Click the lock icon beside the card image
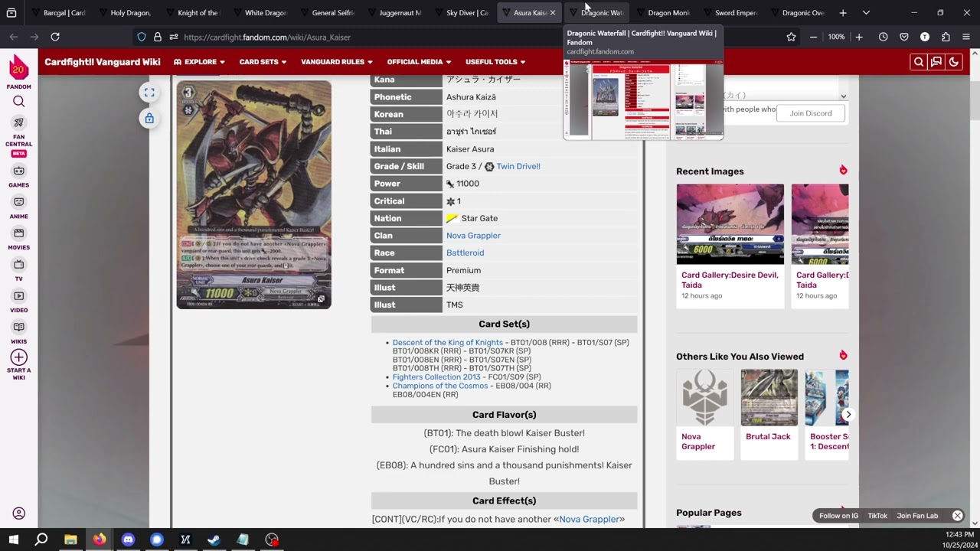The height and width of the screenshot is (551, 980). [x=149, y=118]
